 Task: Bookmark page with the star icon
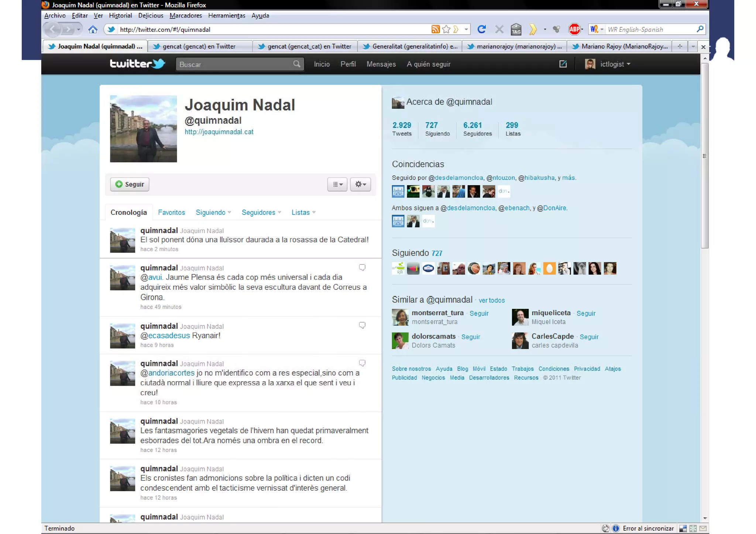tap(446, 29)
